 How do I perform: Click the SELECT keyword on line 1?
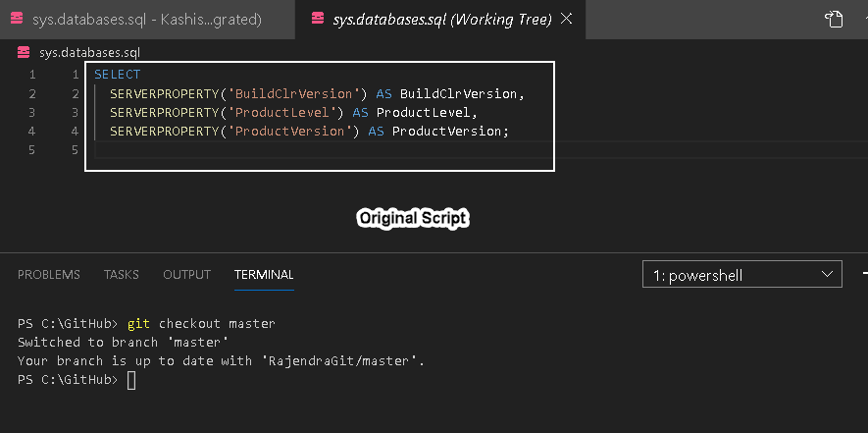[118, 75]
